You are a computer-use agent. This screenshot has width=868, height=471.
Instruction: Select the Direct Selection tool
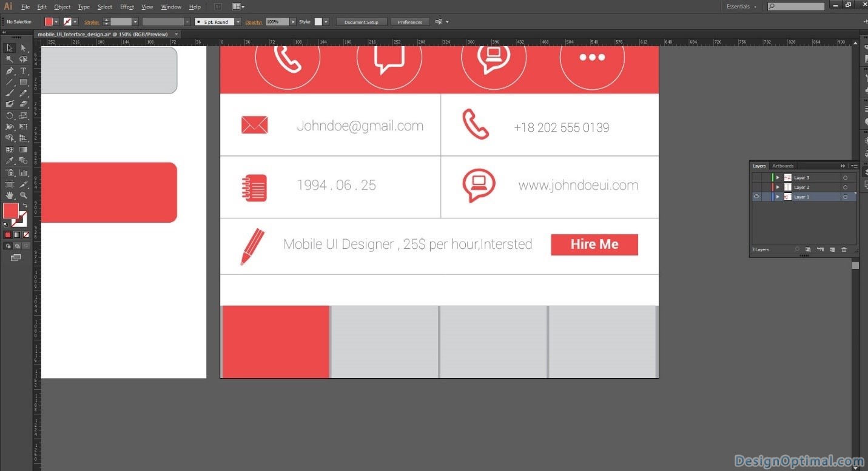(x=23, y=48)
